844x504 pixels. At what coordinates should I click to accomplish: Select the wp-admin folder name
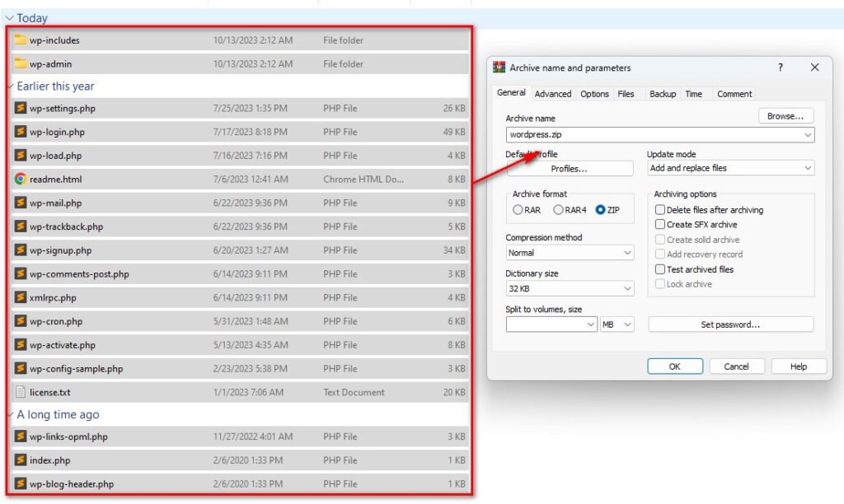tap(50, 64)
